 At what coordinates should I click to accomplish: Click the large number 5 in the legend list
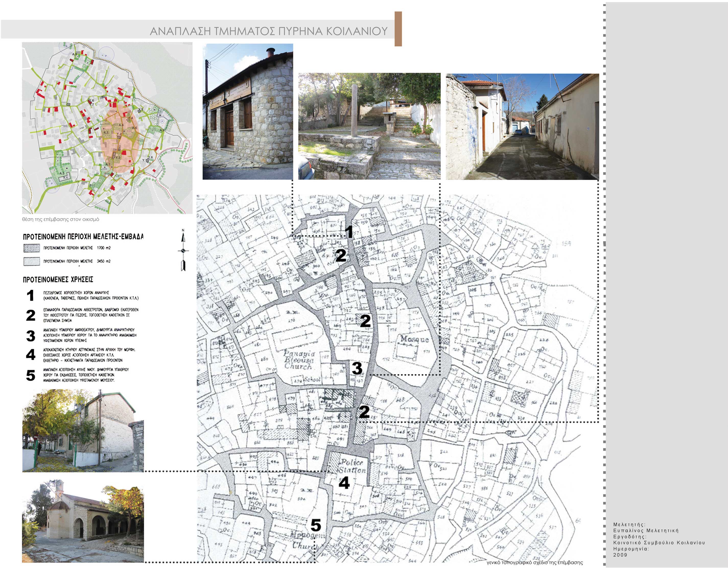coord(30,375)
